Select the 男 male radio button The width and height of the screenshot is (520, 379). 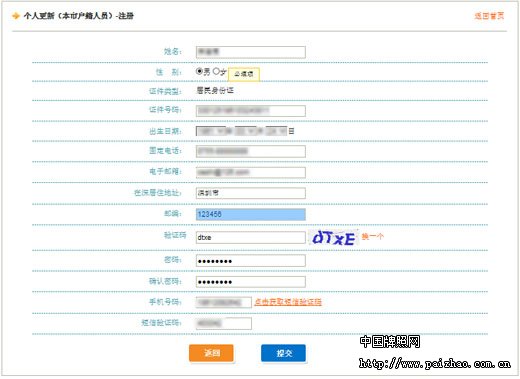coord(199,71)
